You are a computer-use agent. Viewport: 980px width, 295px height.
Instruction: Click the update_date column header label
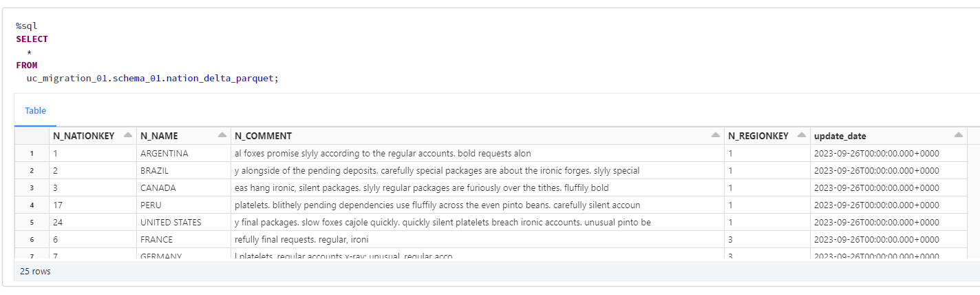840,136
